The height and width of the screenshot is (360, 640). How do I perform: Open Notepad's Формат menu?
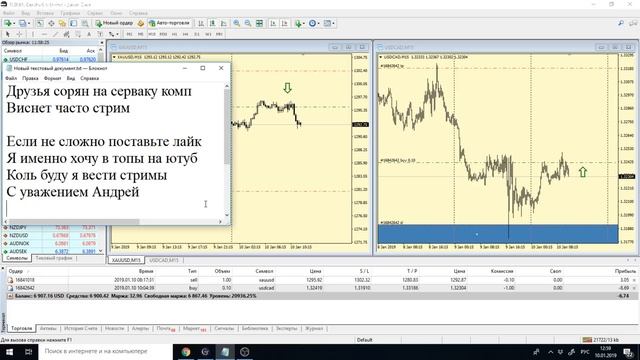(52, 78)
